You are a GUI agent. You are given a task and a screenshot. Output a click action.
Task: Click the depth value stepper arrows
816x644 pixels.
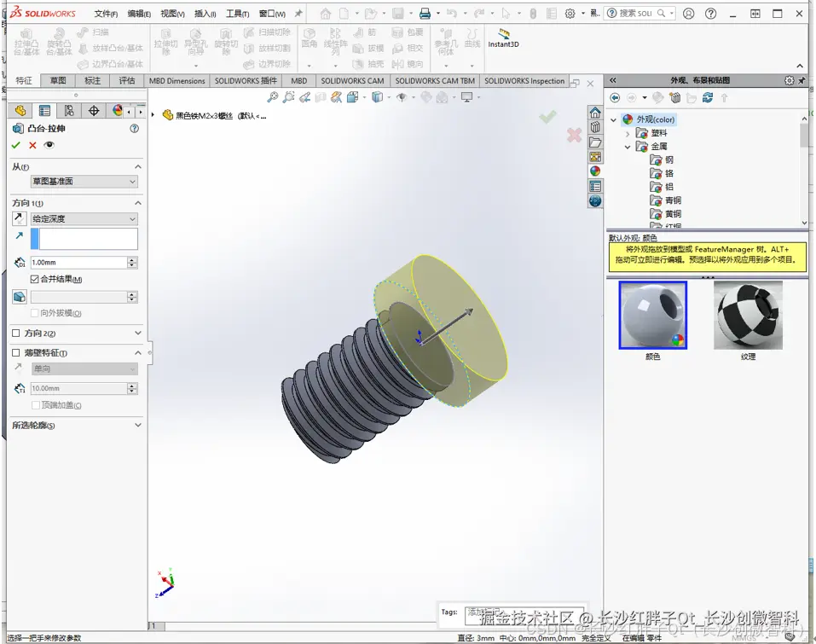[x=132, y=263]
